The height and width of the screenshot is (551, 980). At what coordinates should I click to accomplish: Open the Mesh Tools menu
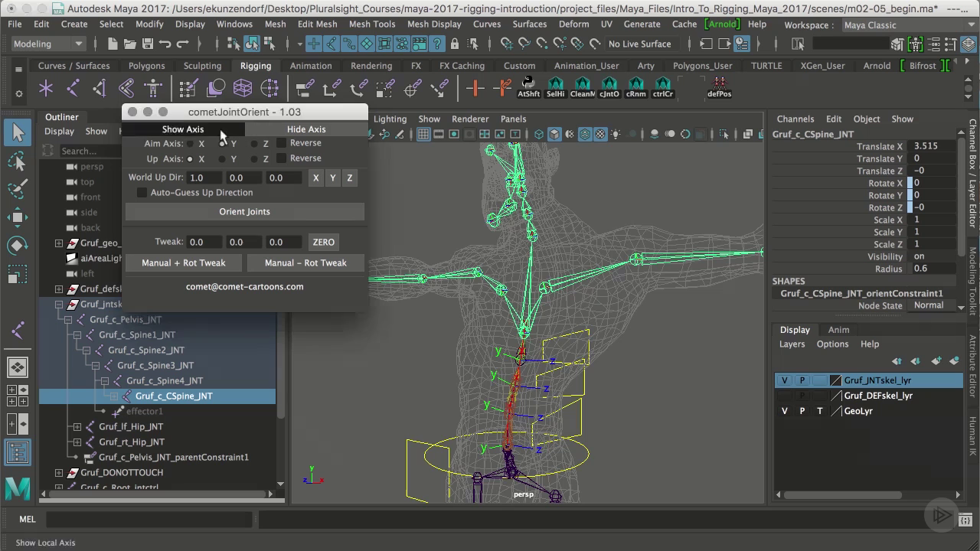click(372, 24)
